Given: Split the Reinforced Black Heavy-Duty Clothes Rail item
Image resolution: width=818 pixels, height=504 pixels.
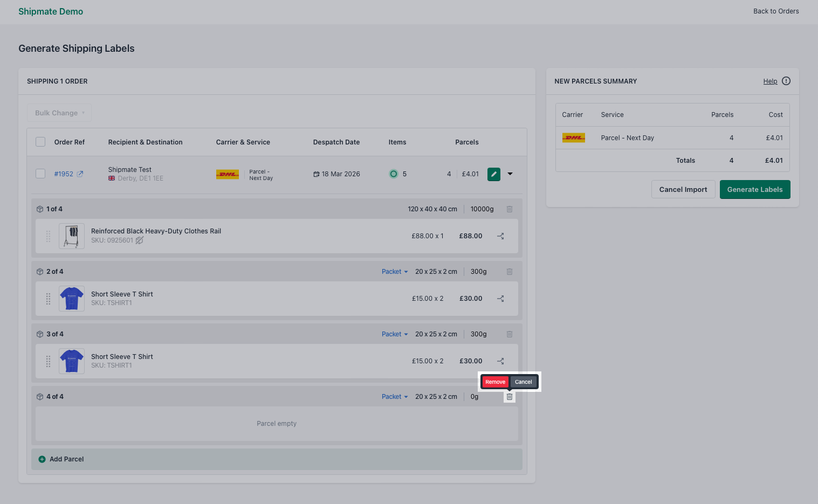Looking at the screenshot, I should tap(500, 236).
